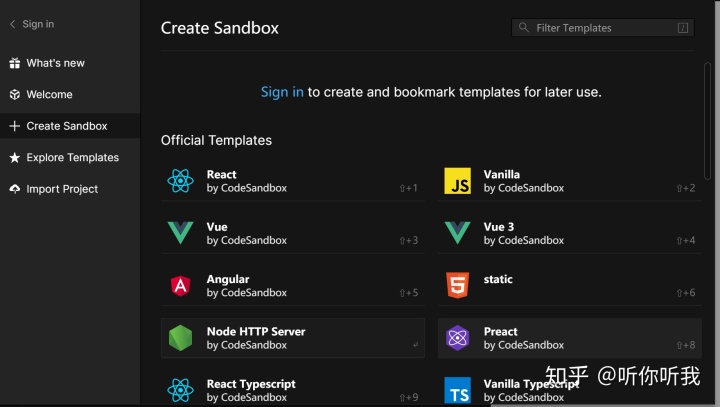Screen dimensions: 720x407
Task: Click the cube icon next to Welcome
Action: pos(15,95)
